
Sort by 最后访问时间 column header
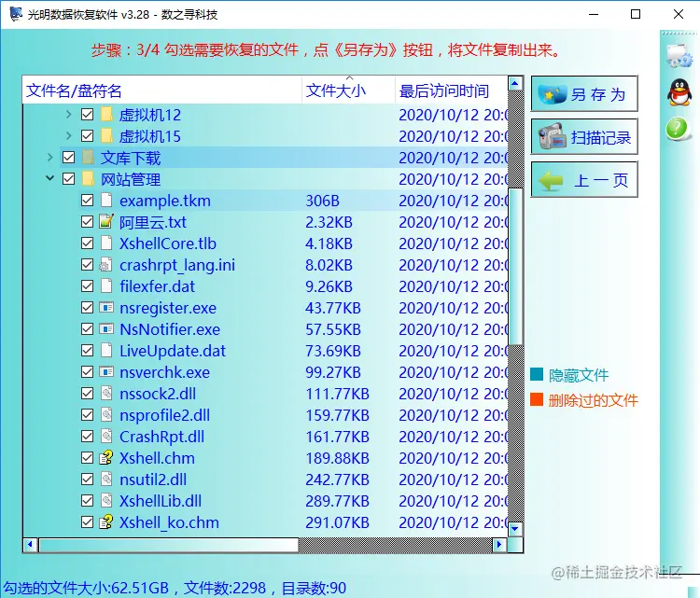pos(451,90)
